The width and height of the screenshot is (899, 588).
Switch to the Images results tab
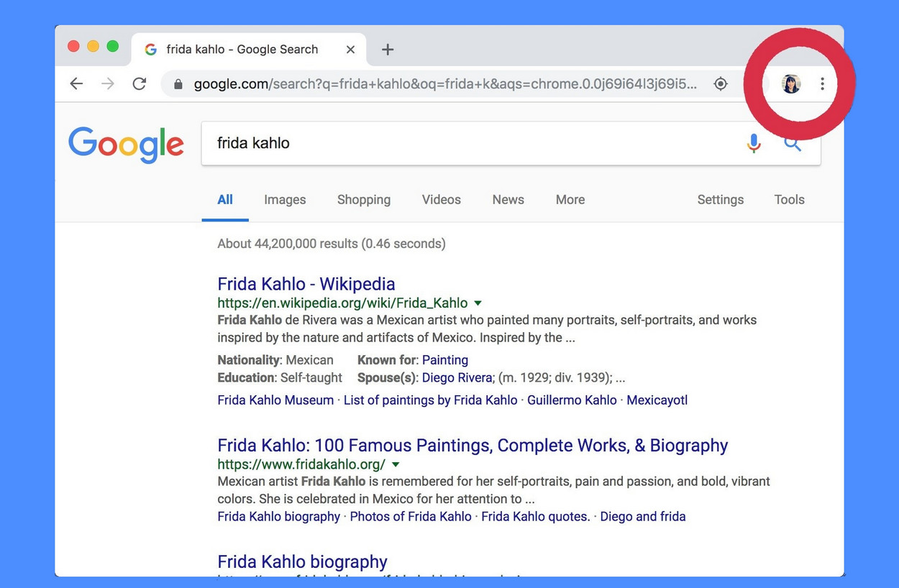[x=285, y=200]
